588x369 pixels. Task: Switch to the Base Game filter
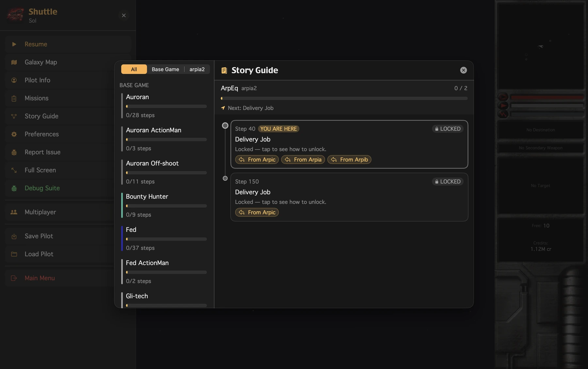[x=165, y=69]
